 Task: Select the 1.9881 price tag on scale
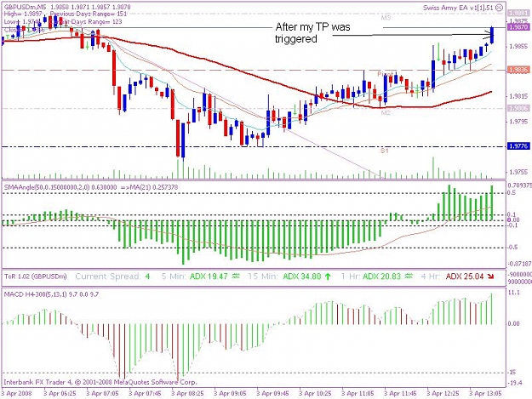click(518, 14)
